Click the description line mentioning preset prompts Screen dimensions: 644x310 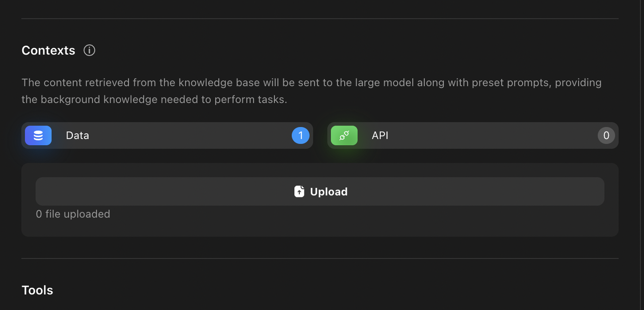(x=311, y=82)
